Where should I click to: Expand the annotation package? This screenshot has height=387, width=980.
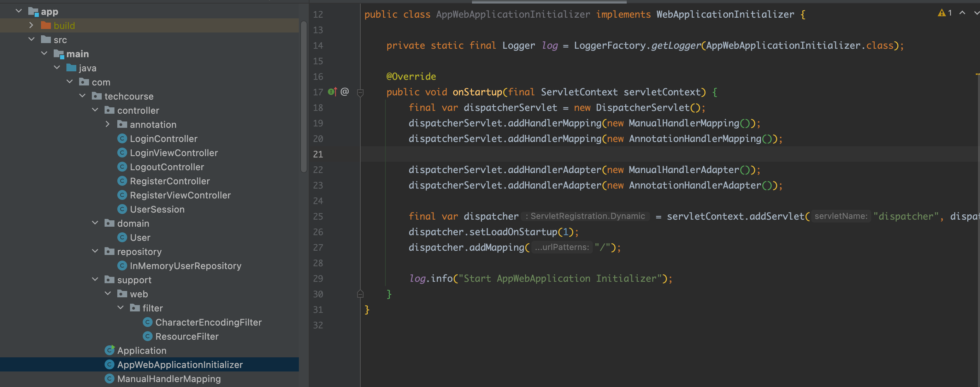(x=107, y=124)
